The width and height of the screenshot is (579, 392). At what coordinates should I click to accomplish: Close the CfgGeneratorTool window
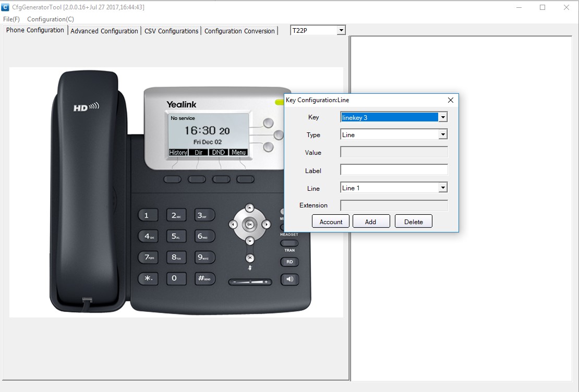(x=566, y=7)
